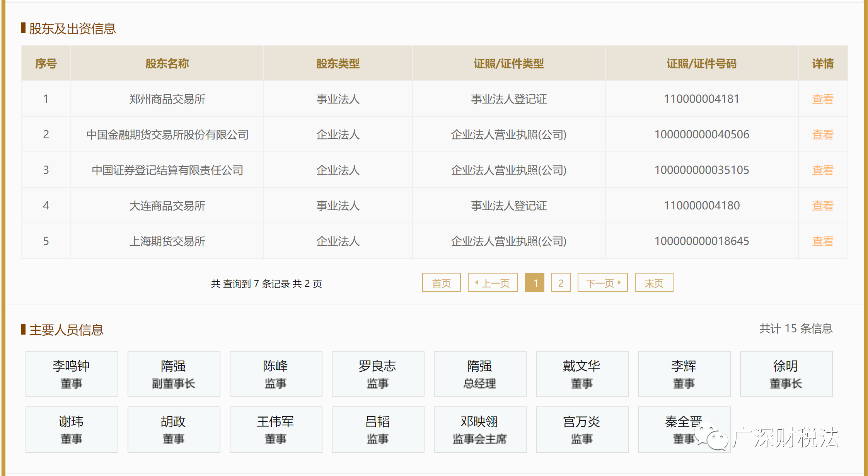Click total label 共计 15 条信息
Image resolution: width=868 pixels, height=476 pixels.
[796, 328]
